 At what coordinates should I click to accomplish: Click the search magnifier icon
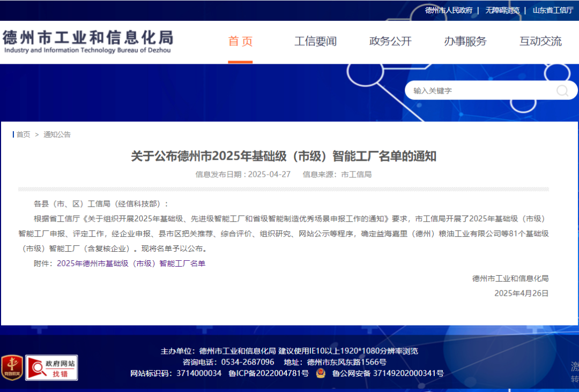(x=562, y=91)
